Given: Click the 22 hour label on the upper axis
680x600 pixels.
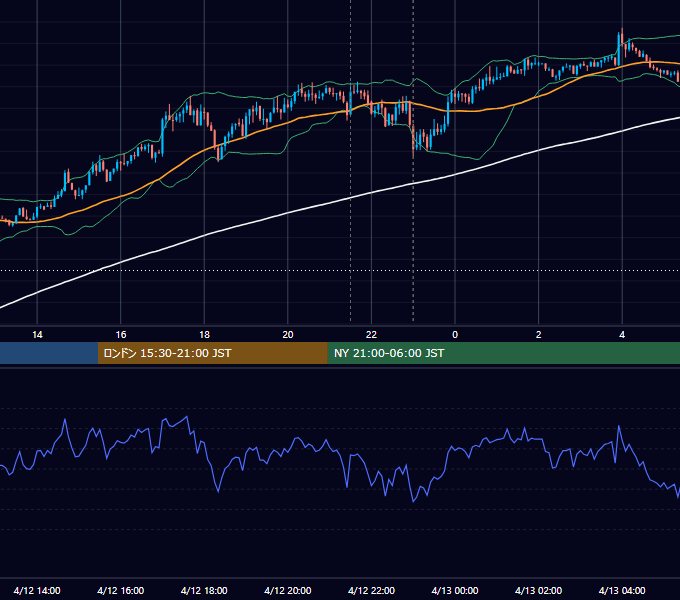Looking at the screenshot, I should [x=371, y=335].
